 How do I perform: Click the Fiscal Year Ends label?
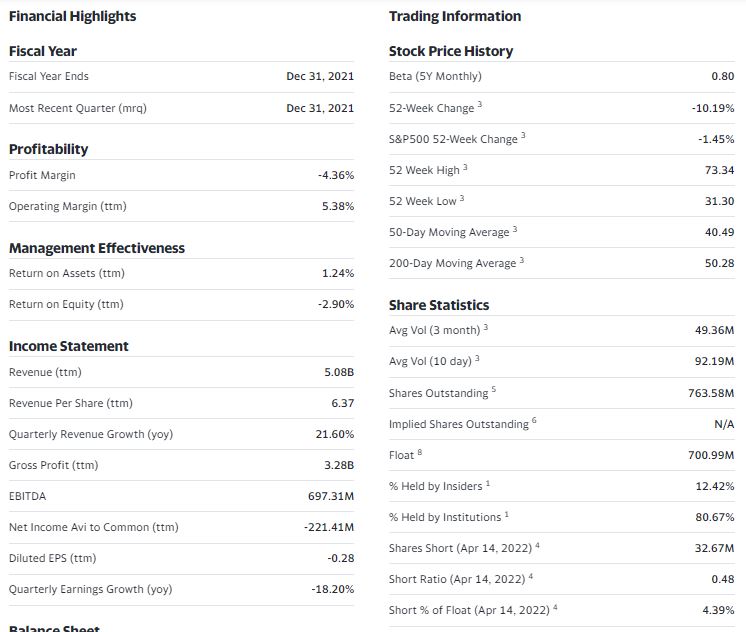click(49, 76)
